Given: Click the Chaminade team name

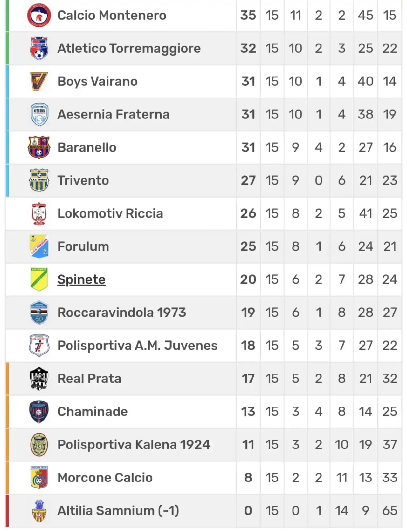Looking at the screenshot, I should pos(93,412).
